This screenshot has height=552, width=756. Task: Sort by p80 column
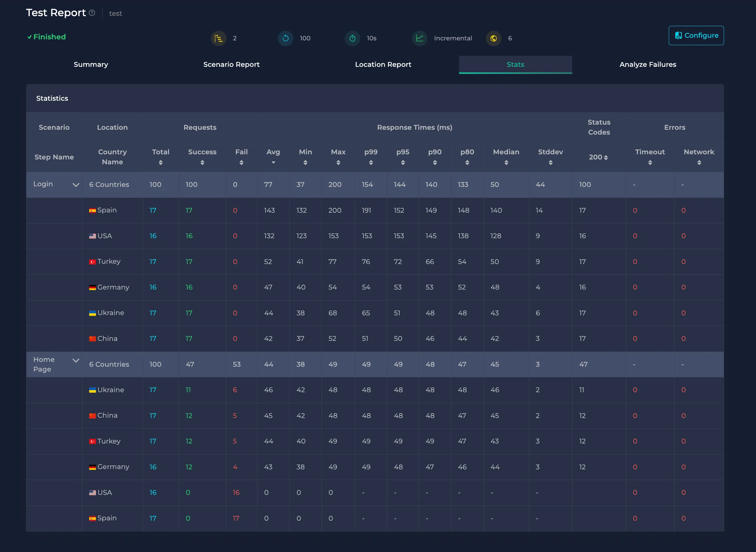click(x=467, y=163)
